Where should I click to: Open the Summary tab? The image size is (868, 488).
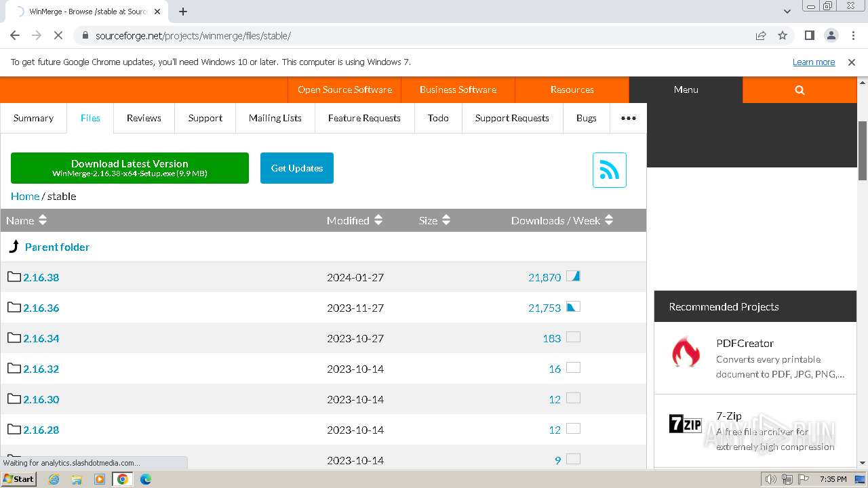33,118
